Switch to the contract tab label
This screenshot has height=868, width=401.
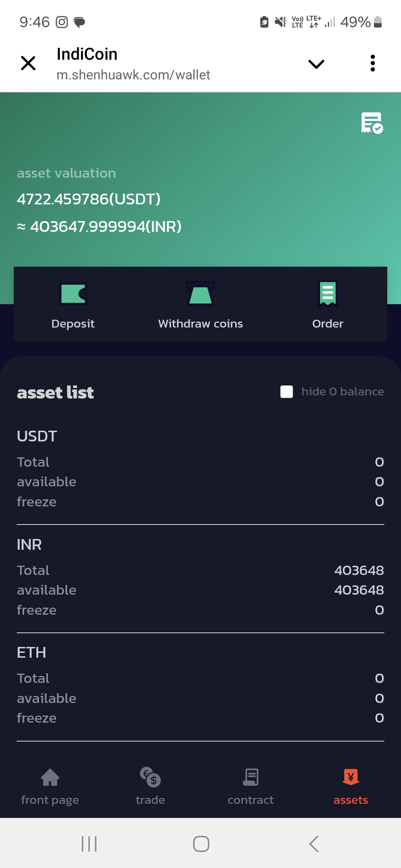pyautogui.click(x=251, y=800)
